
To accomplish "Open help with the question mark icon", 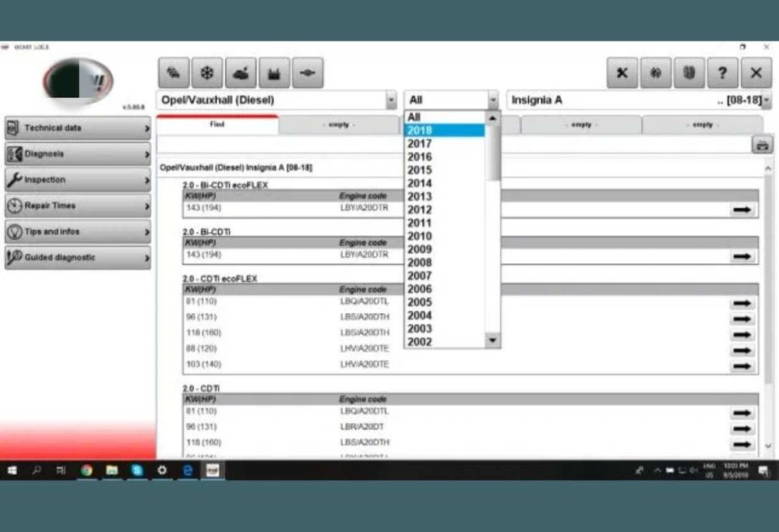I will point(722,73).
